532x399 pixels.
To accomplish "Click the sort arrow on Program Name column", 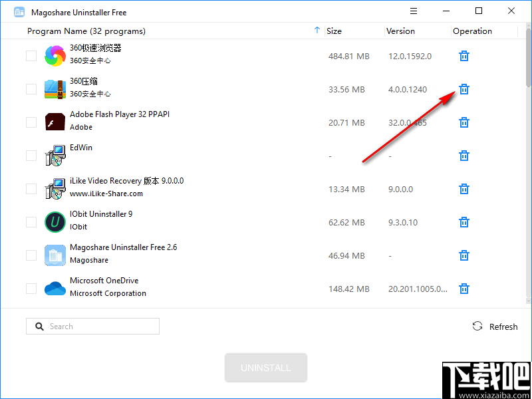I will pyautogui.click(x=317, y=31).
